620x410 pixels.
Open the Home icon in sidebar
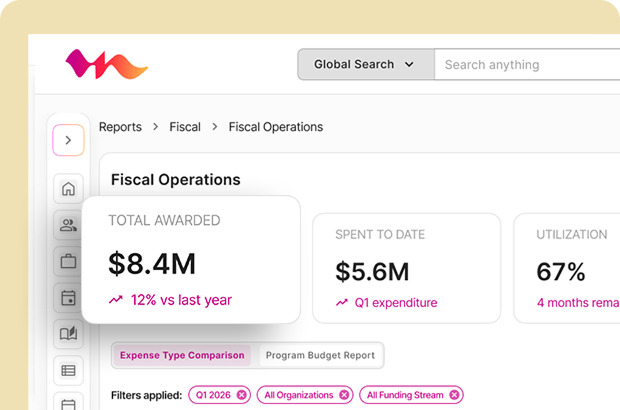(68, 189)
